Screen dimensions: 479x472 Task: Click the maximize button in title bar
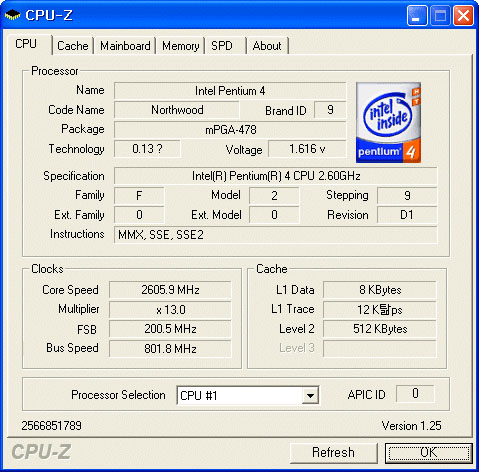pyautogui.click(x=440, y=15)
